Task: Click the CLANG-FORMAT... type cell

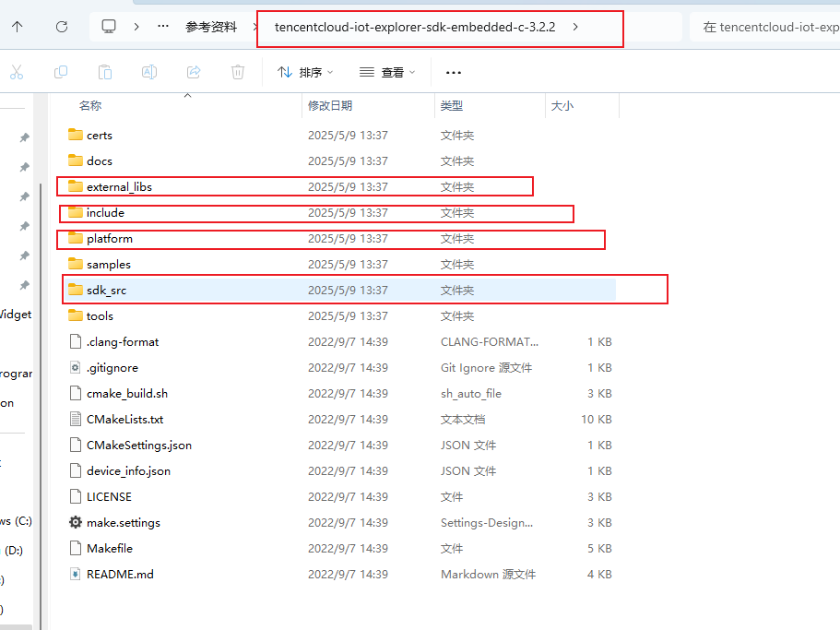Action: pyautogui.click(x=490, y=342)
